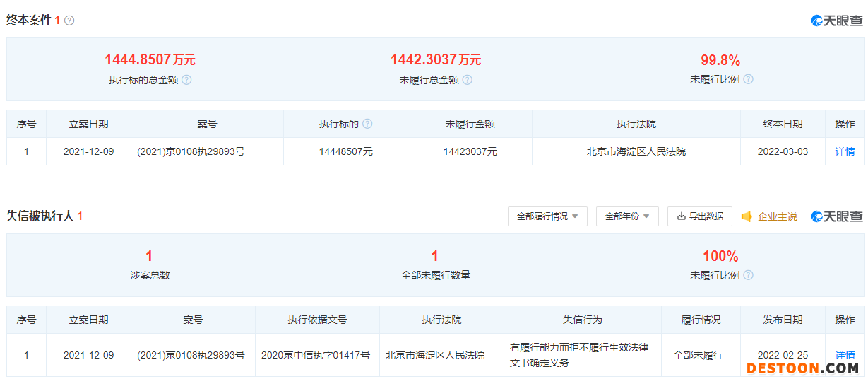The image size is (868, 384).
Task: Click help icon beside 未履行比例 100%
Action: coord(748,275)
